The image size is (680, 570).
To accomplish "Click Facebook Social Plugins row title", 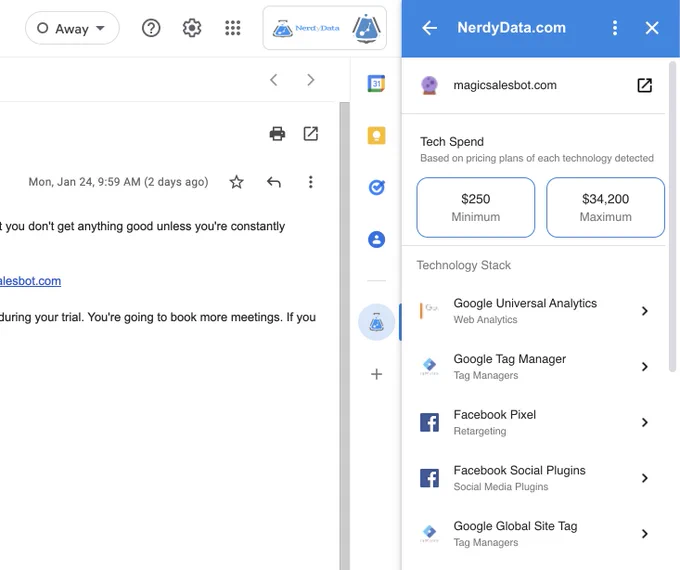I will (x=519, y=470).
